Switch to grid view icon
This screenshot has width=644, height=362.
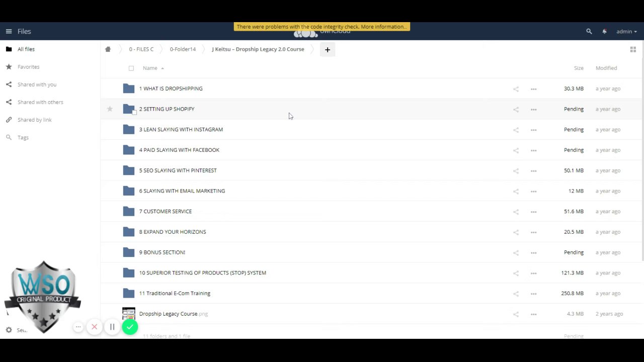click(x=633, y=49)
